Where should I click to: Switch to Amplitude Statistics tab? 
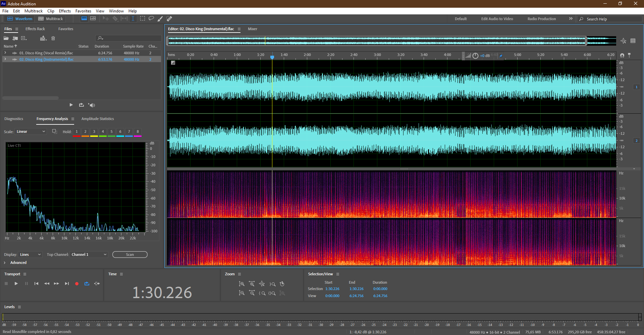pyautogui.click(x=98, y=119)
